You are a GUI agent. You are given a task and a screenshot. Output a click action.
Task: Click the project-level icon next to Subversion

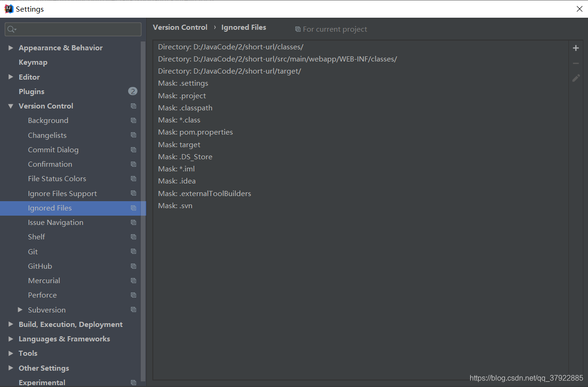coord(134,310)
